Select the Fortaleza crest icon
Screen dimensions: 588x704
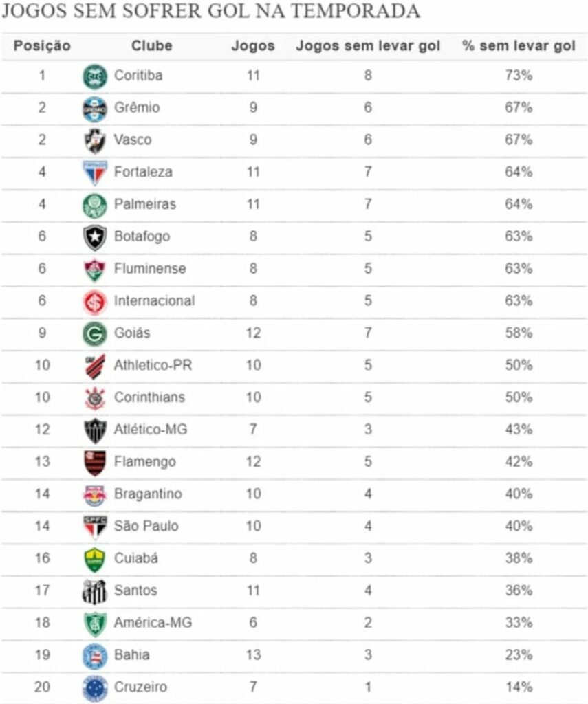pos(95,173)
